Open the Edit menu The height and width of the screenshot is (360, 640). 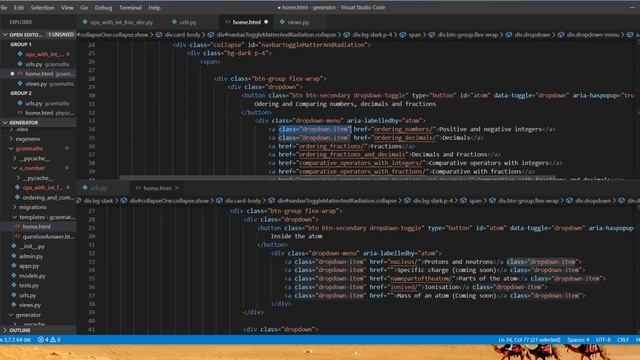[19, 7]
